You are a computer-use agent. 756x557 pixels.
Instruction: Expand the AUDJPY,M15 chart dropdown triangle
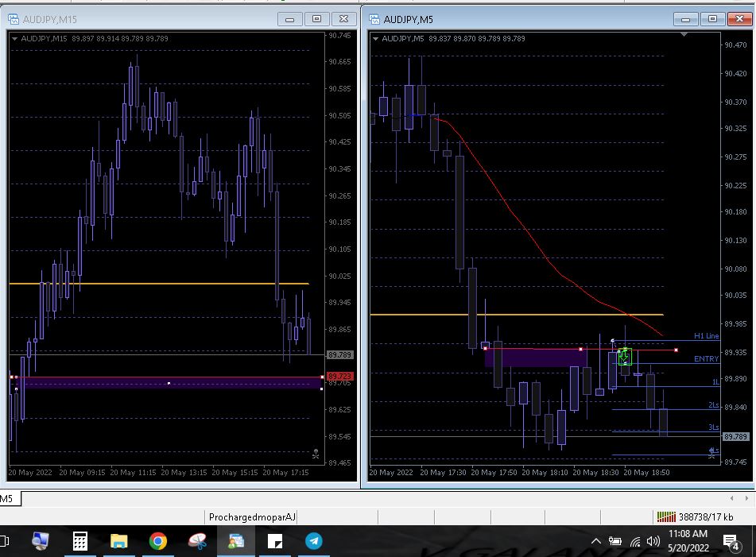click(15, 38)
